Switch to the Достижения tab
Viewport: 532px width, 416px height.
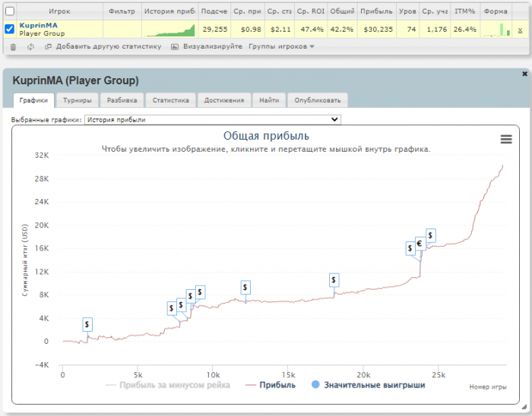[x=224, y=100]
